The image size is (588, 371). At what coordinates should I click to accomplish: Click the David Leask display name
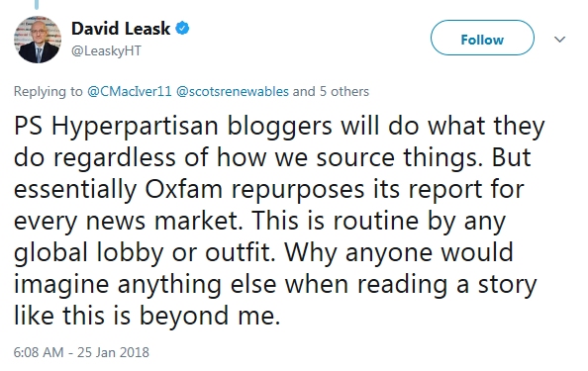click(121, 29)
